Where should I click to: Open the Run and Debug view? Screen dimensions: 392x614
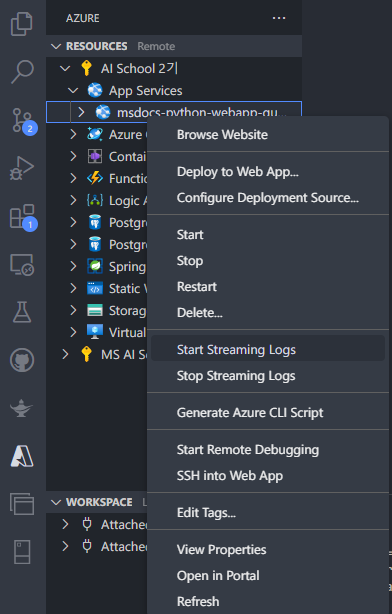point(22,168)
